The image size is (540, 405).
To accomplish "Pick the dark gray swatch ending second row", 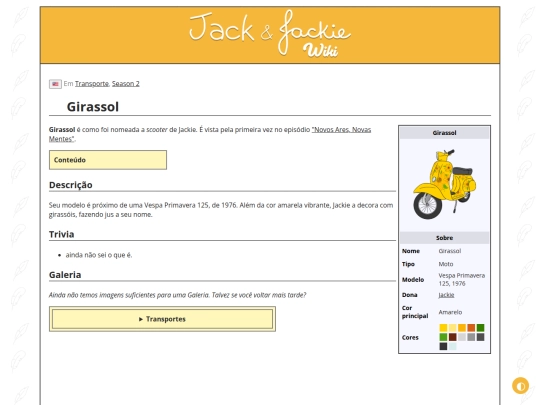I will click(x=480, y=337).
